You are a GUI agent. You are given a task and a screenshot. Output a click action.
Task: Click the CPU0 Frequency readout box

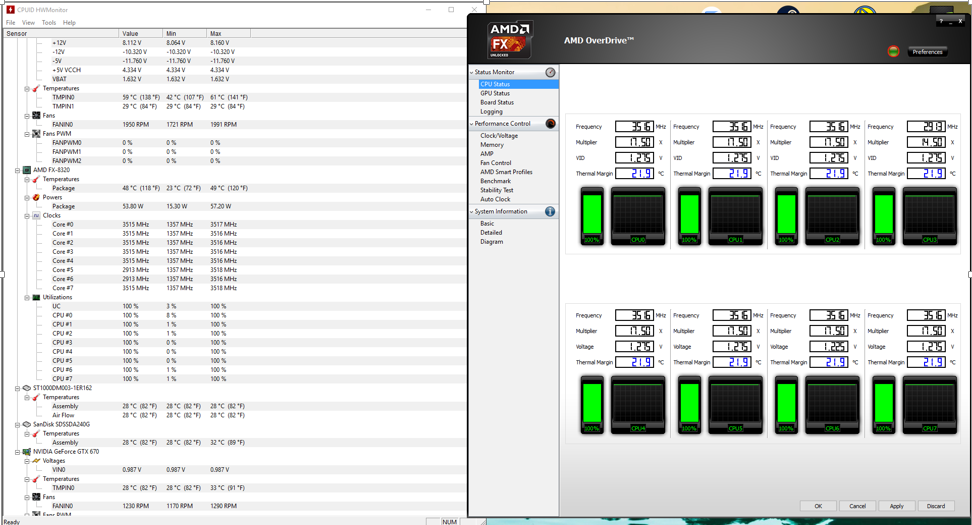click(x=634, y=126)
